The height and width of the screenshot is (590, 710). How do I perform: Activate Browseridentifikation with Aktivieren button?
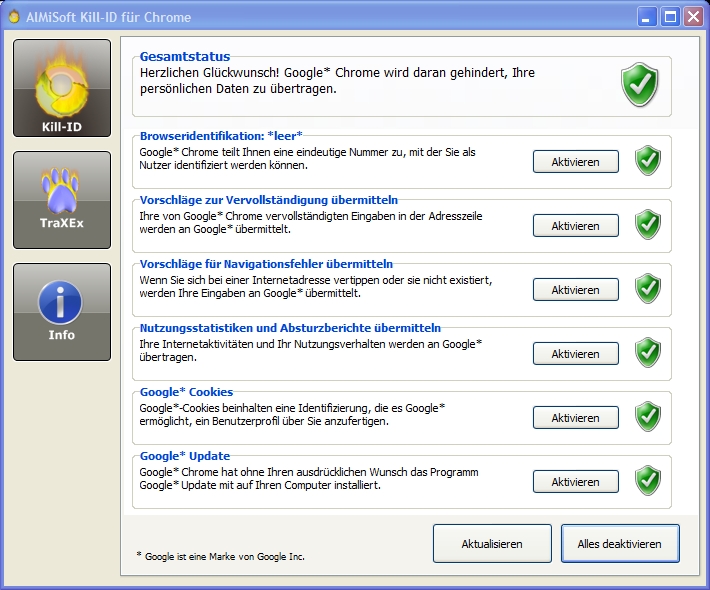(576, 162)
